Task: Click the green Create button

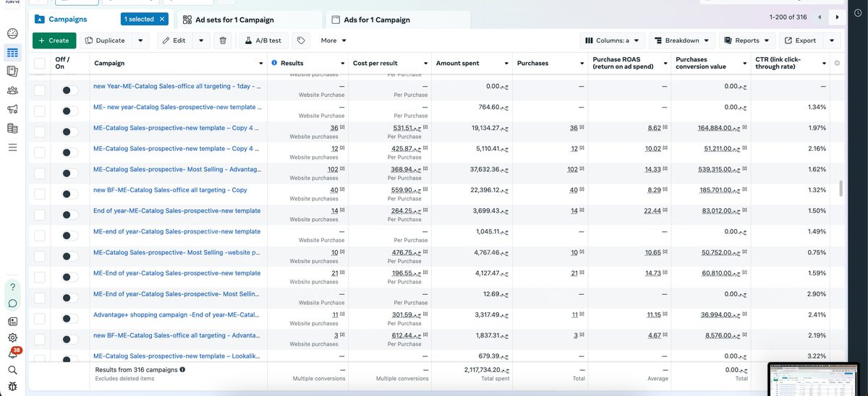Action: click(54, 40)
